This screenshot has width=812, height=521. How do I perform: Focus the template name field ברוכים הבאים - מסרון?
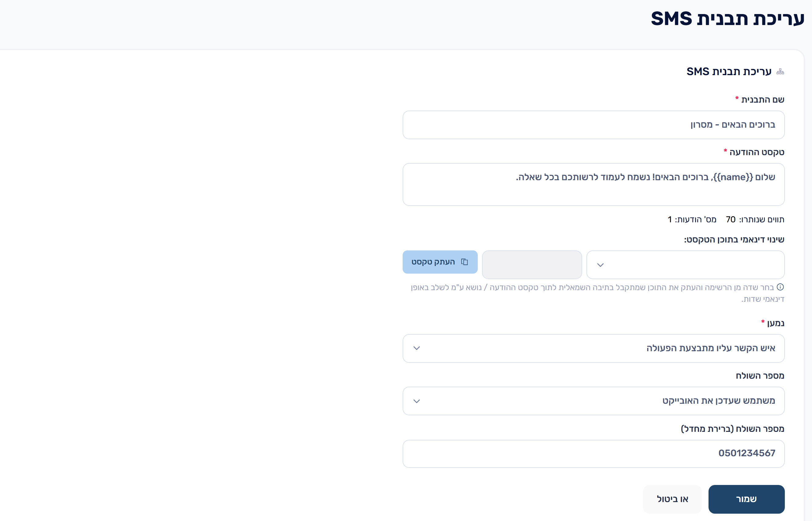coord(593,125)
